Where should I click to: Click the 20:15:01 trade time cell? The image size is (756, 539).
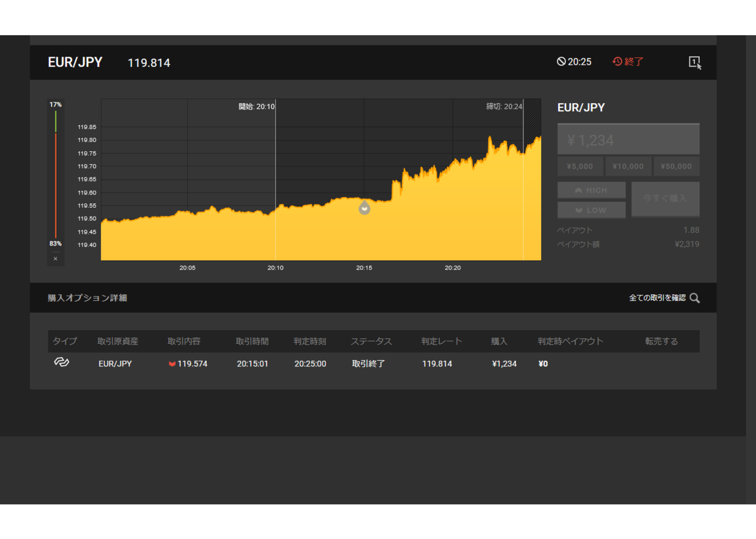253,363
